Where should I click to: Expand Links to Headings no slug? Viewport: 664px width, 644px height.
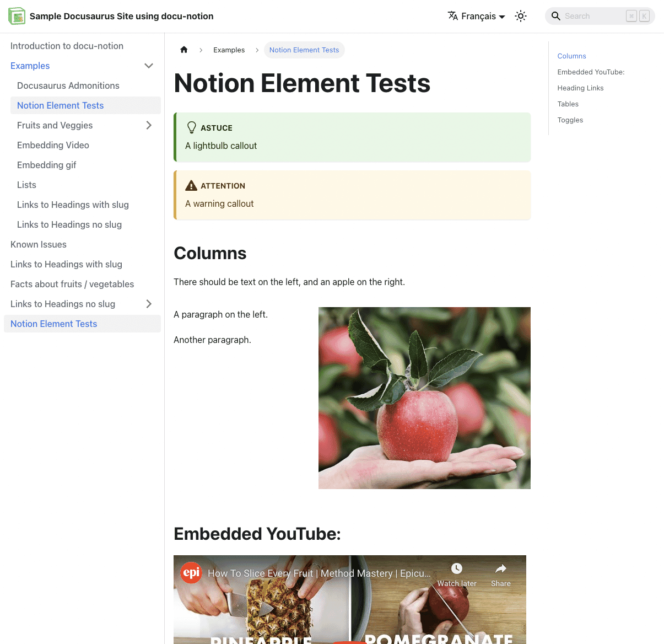pyautogui.click(x=148, y=304)
